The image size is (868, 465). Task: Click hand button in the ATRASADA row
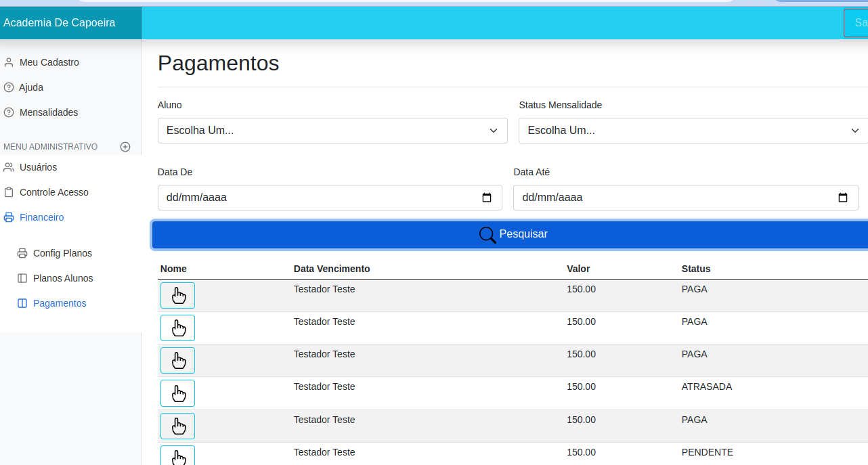coord(177,393)
